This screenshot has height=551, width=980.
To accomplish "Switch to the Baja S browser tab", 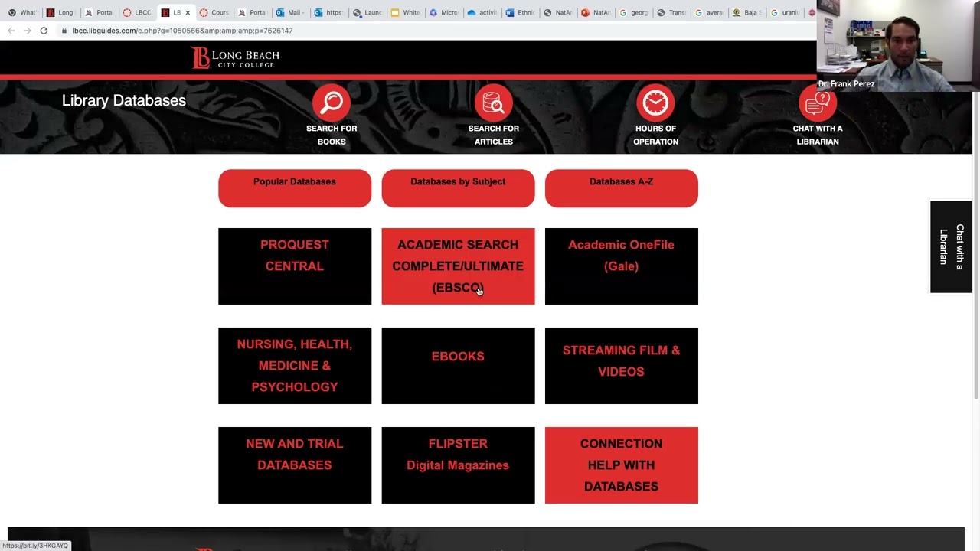I will click(748, 12).
